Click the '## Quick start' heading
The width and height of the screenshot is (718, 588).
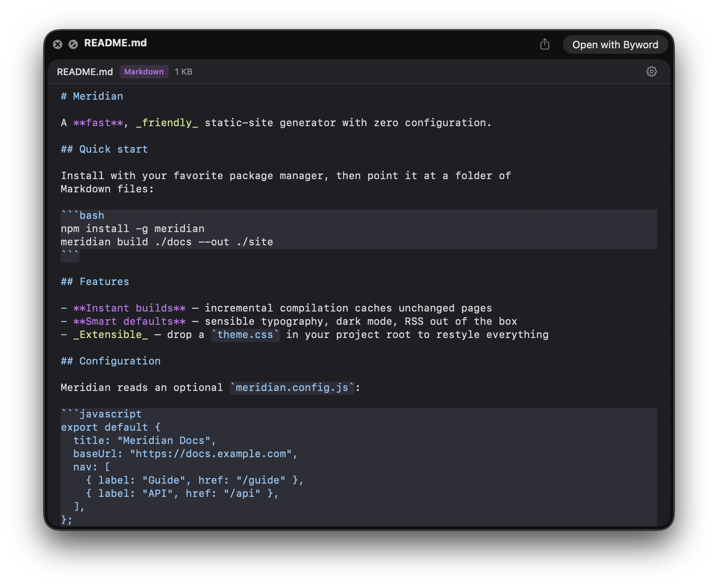104,150
